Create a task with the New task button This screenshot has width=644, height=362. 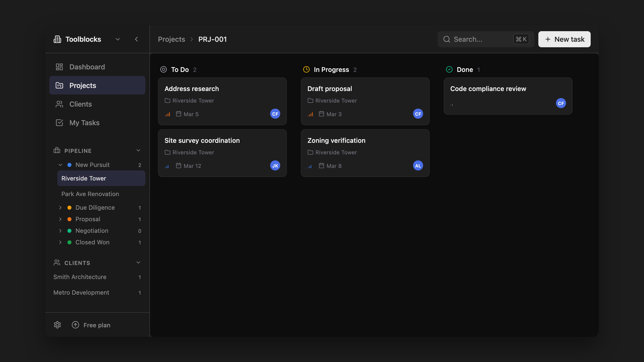tap(564, 39)
